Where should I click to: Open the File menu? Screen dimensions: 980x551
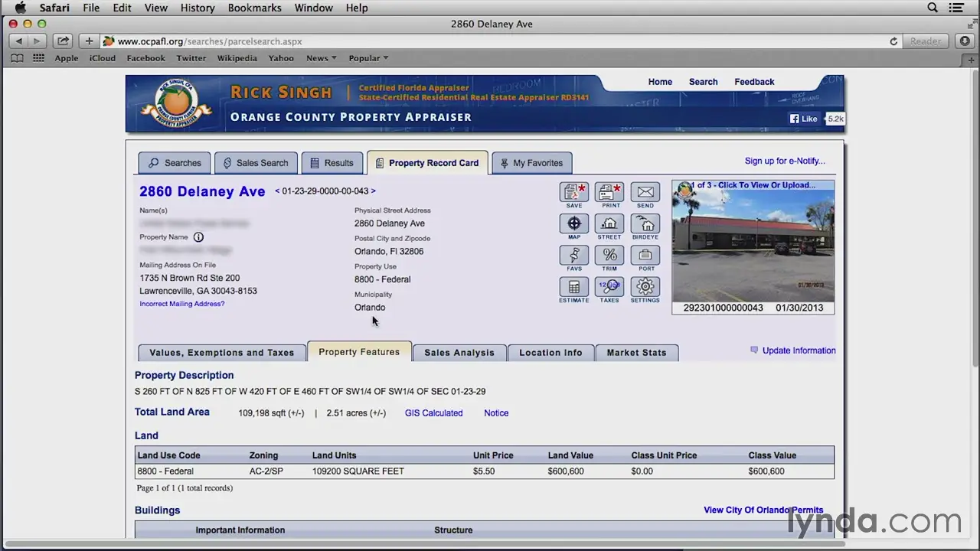point(91,8)
